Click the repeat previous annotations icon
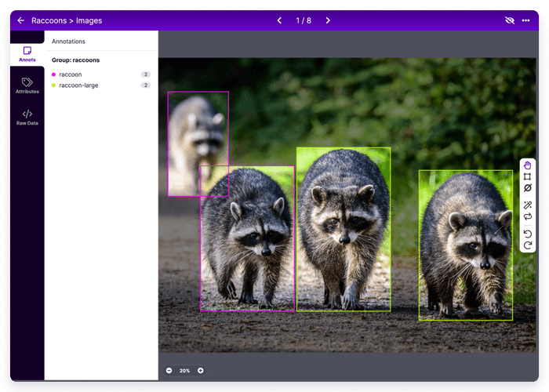 [x=528, y=216]
